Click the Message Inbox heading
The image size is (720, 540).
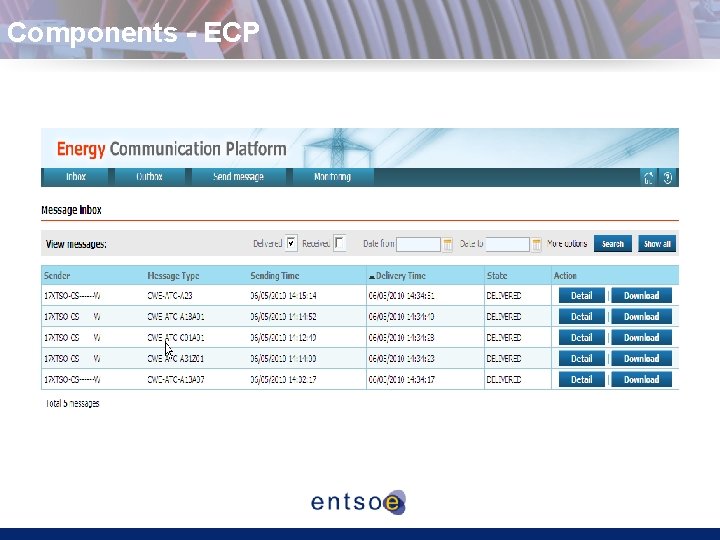(71, 210)
